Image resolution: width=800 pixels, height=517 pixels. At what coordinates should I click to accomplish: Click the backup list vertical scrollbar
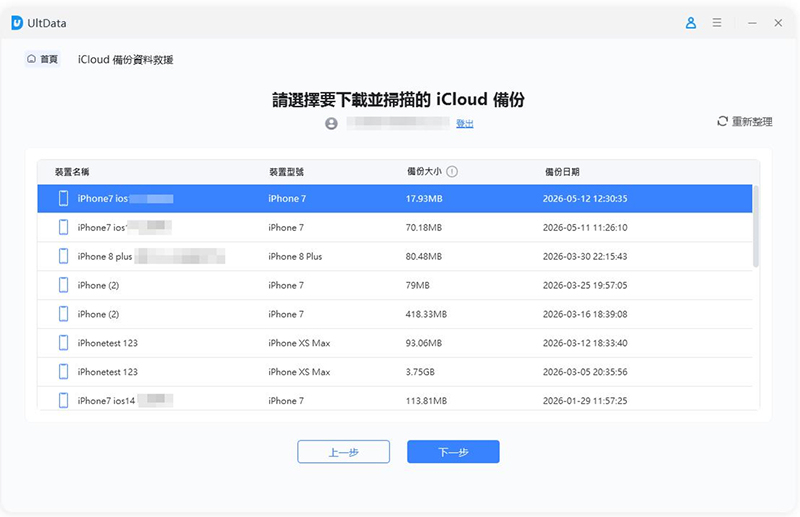coord(756,226)
